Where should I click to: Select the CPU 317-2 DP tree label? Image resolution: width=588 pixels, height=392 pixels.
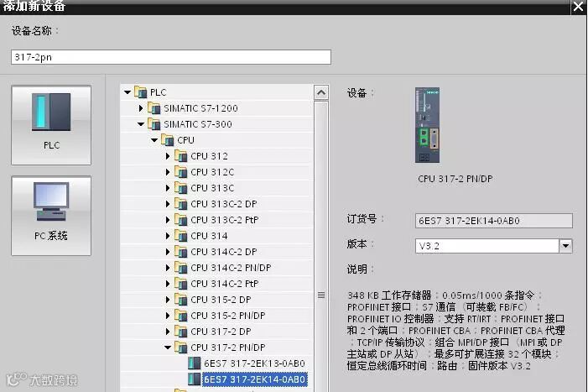point(221,332)
